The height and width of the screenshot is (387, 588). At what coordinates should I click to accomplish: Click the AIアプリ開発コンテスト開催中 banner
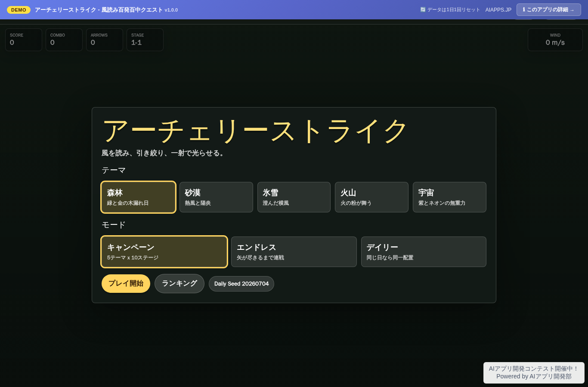pos(534,372)
